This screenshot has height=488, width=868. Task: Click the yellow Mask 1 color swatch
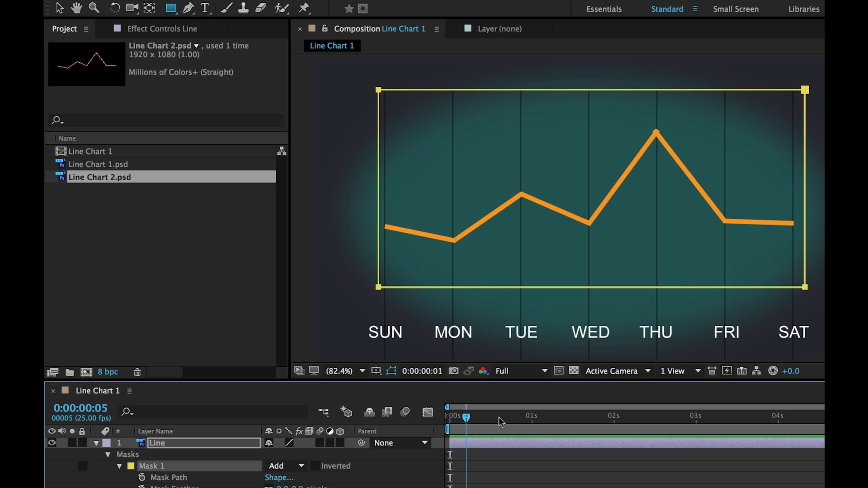[131, 466]
